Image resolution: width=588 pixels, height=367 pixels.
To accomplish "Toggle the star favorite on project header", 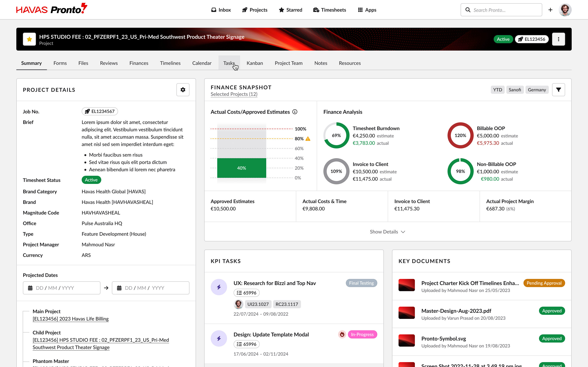I will point(29,39).
